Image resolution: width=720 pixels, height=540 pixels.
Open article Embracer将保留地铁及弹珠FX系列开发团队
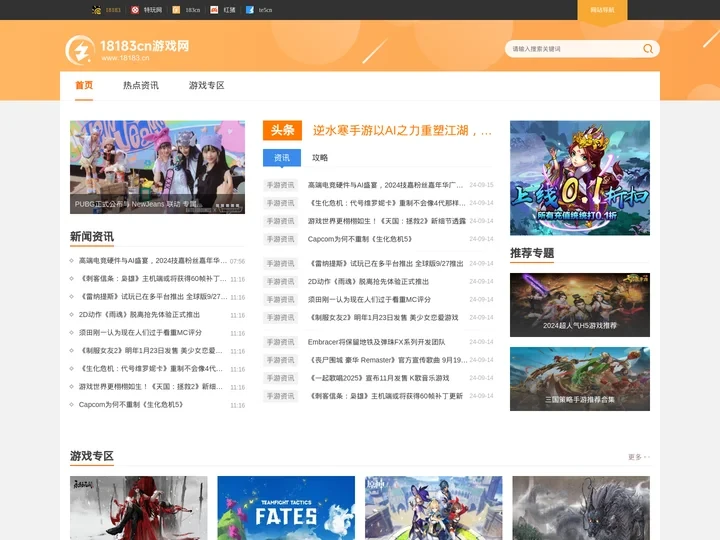tap(377, 342)
